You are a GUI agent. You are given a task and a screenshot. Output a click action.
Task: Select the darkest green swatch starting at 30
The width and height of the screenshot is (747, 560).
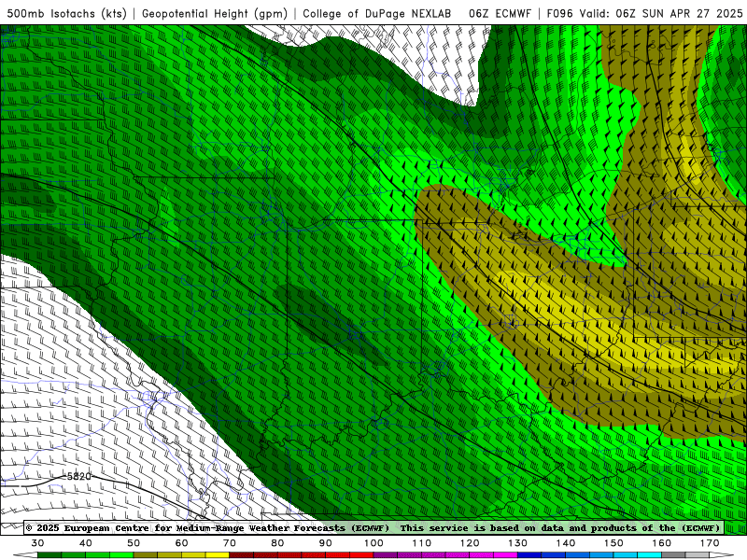click(49, 554)
